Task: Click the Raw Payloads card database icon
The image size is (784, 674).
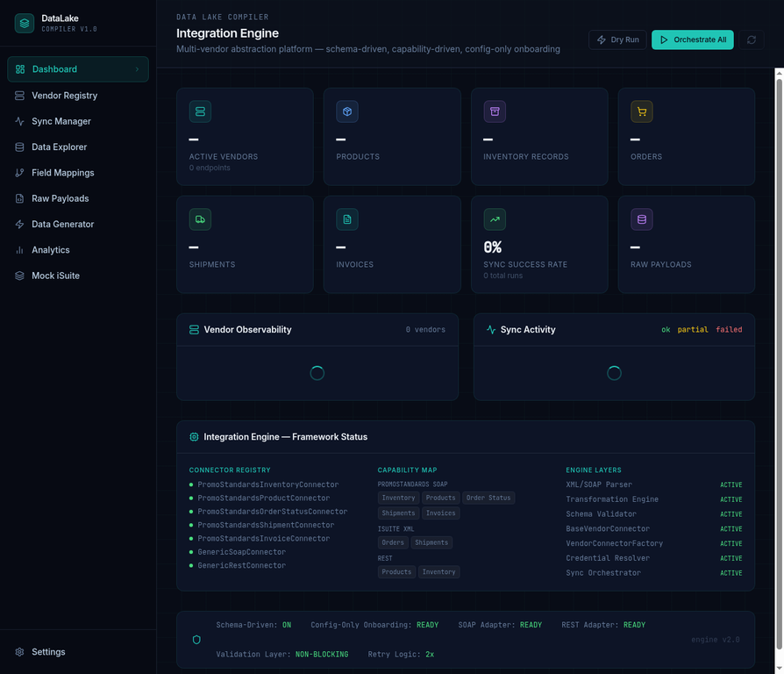Action: click(x=642, y=219)
